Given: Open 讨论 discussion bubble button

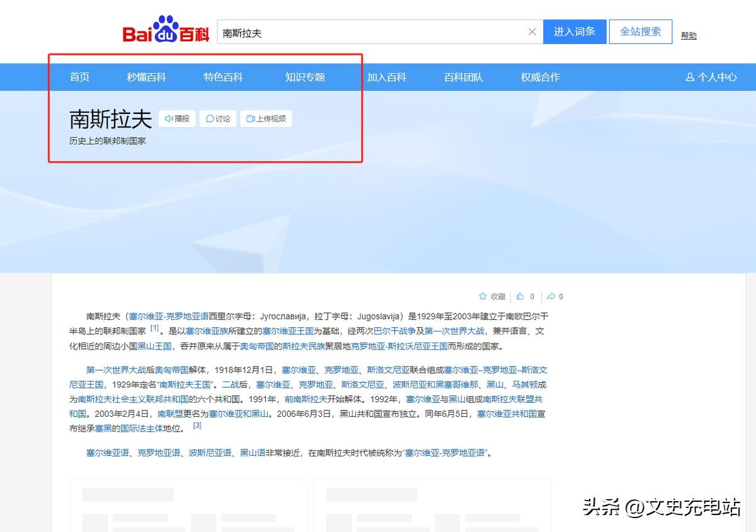Looking at the screenshot, I should pyautogui.click(x=218, y=118).
